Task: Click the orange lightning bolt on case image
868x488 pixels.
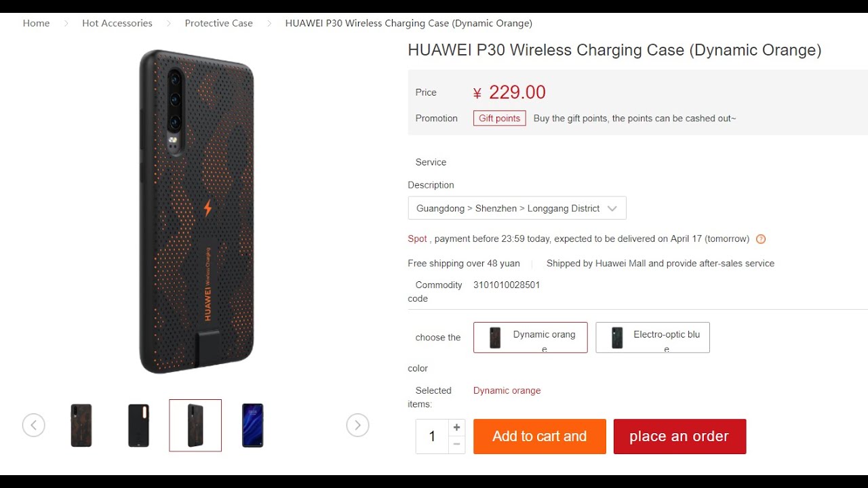Action: pyautogui.click(x=208, y=207)
